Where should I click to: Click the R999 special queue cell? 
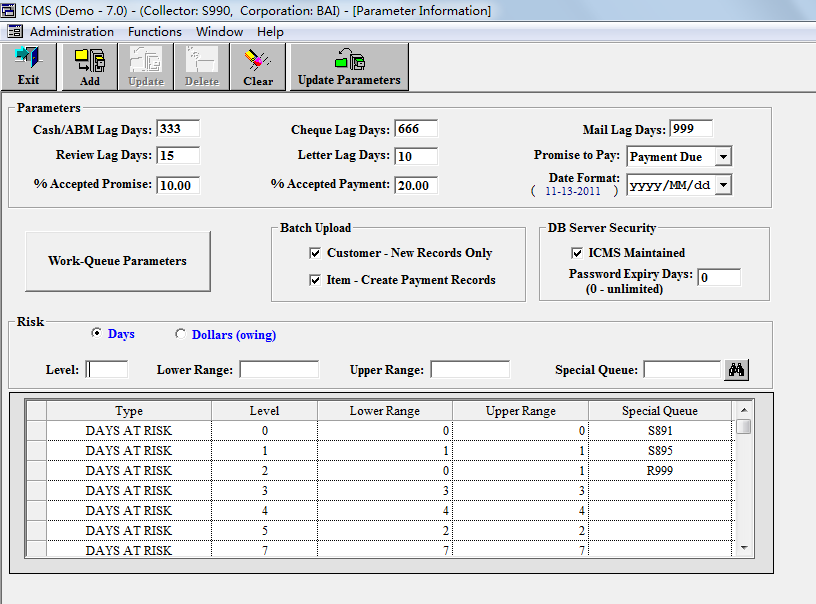[x=660, y=471]
